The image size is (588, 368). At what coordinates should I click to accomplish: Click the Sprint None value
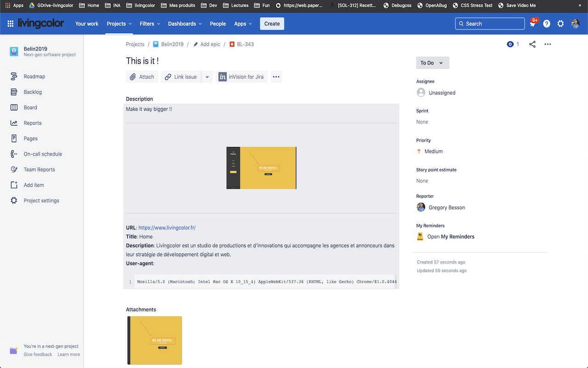pos(422,122)
